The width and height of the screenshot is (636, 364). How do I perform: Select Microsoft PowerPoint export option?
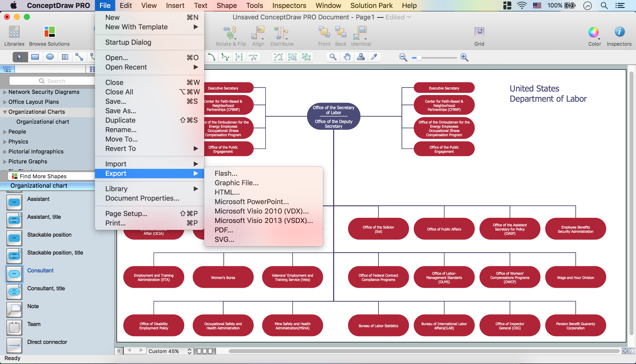pos(251,201)
